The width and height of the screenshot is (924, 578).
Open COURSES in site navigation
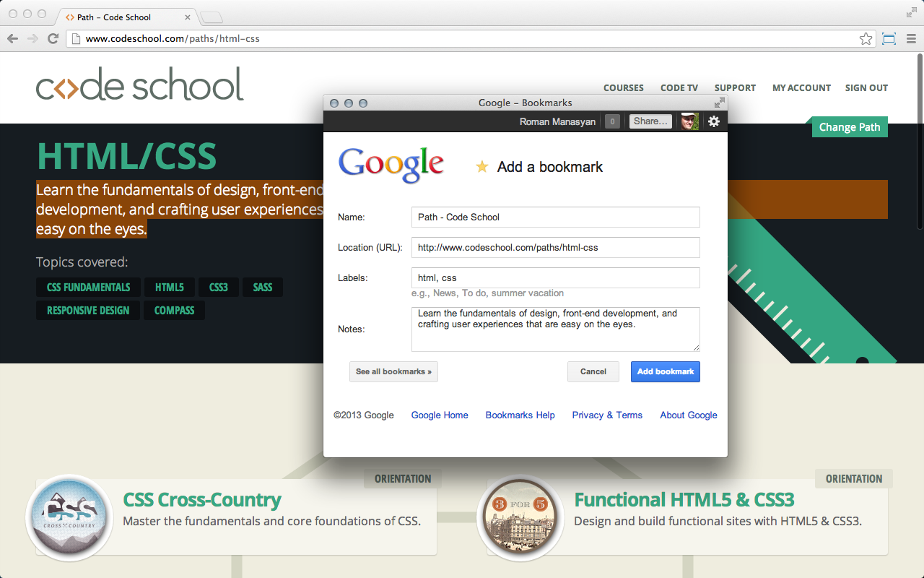coord(624,87)
